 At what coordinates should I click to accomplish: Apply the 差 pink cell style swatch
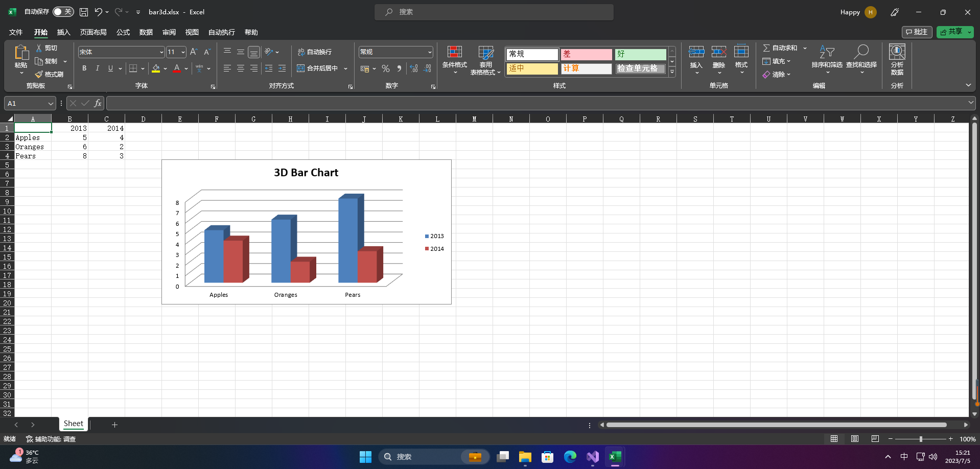pos(587,54)
